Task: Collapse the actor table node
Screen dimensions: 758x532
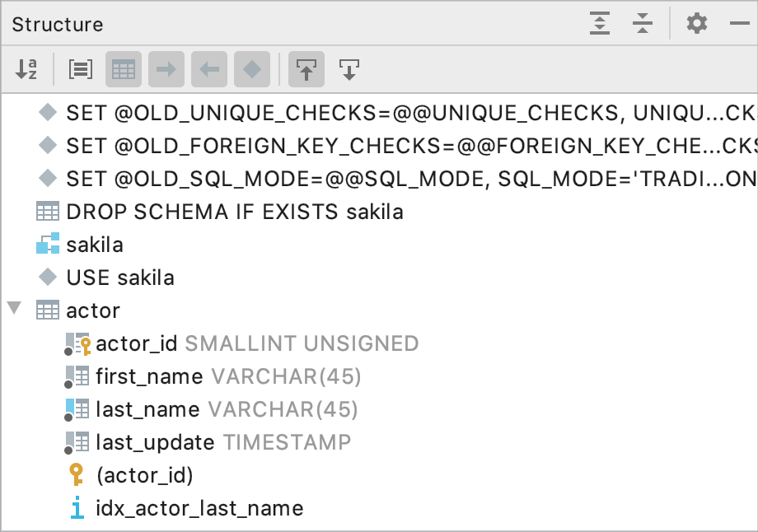Action: (x=14, y=310)
